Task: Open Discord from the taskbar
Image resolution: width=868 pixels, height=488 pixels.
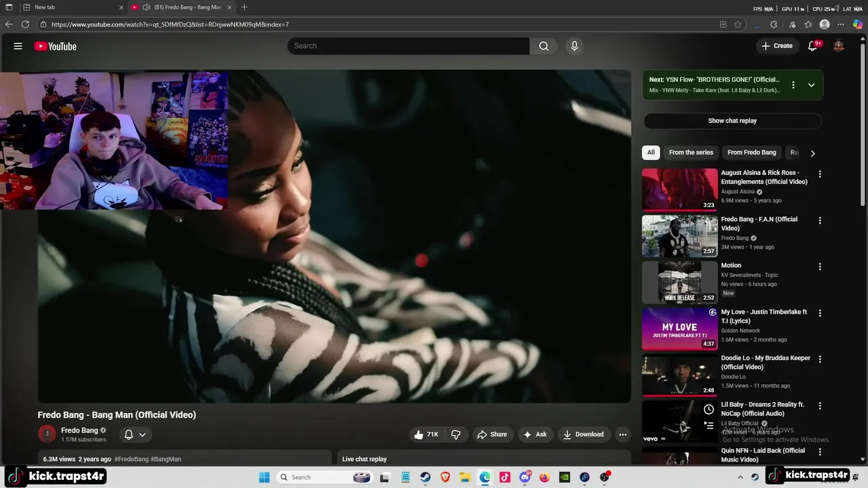Action: pos(525,477)
